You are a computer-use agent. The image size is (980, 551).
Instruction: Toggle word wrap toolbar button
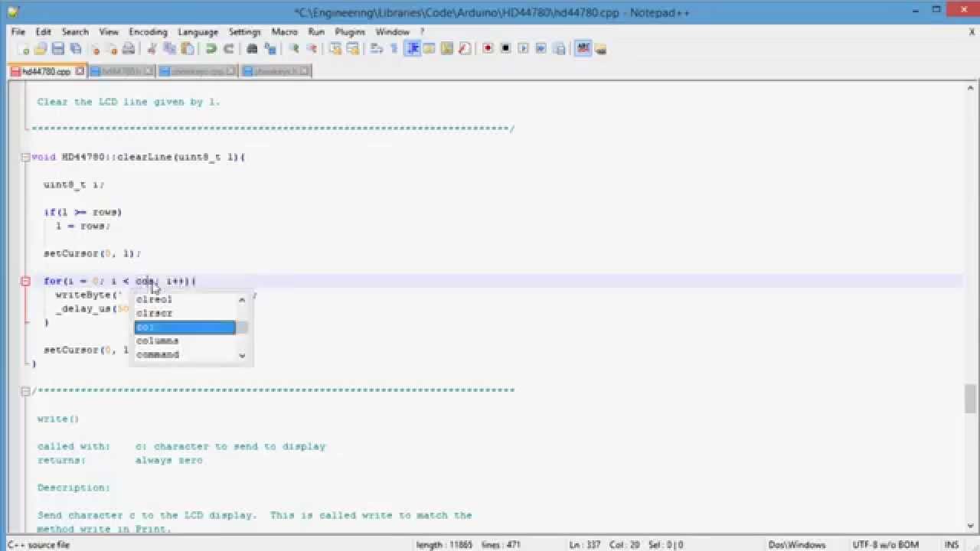(x=376, y=49)
